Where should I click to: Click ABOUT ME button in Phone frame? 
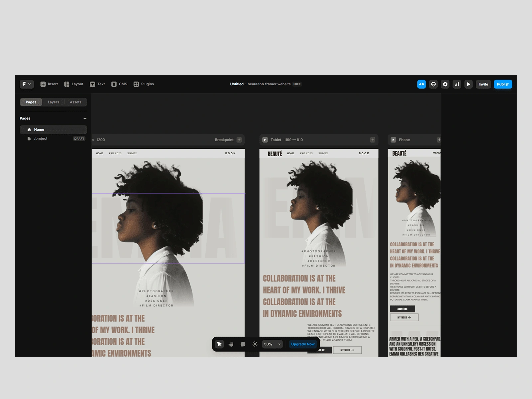(x=402, y=309)
